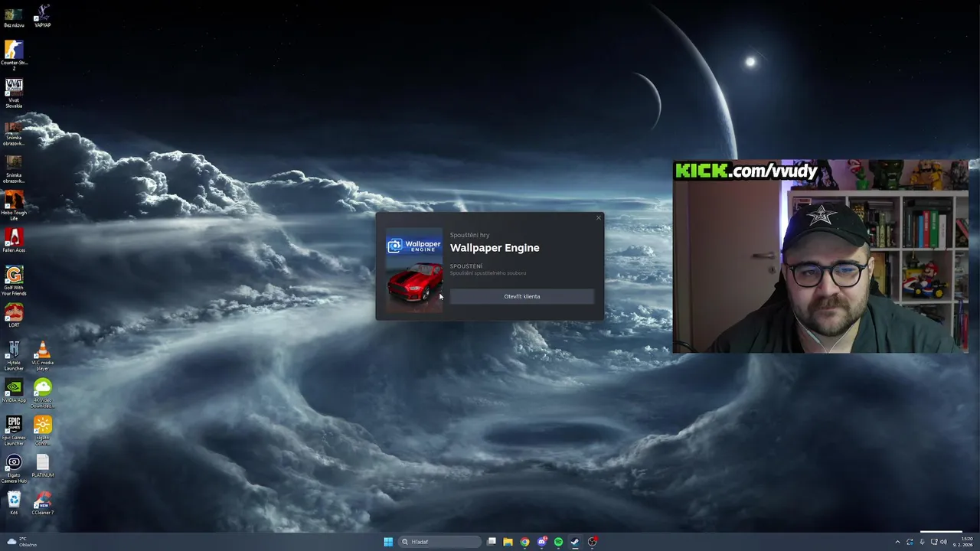Select the 4K Video Downloader icon

pos(43,393)
